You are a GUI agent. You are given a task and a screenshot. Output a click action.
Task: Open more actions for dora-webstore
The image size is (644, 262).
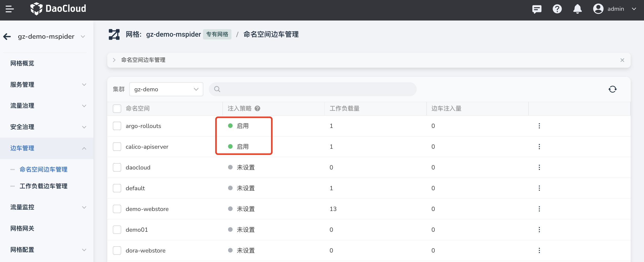(x=539, y=250)
